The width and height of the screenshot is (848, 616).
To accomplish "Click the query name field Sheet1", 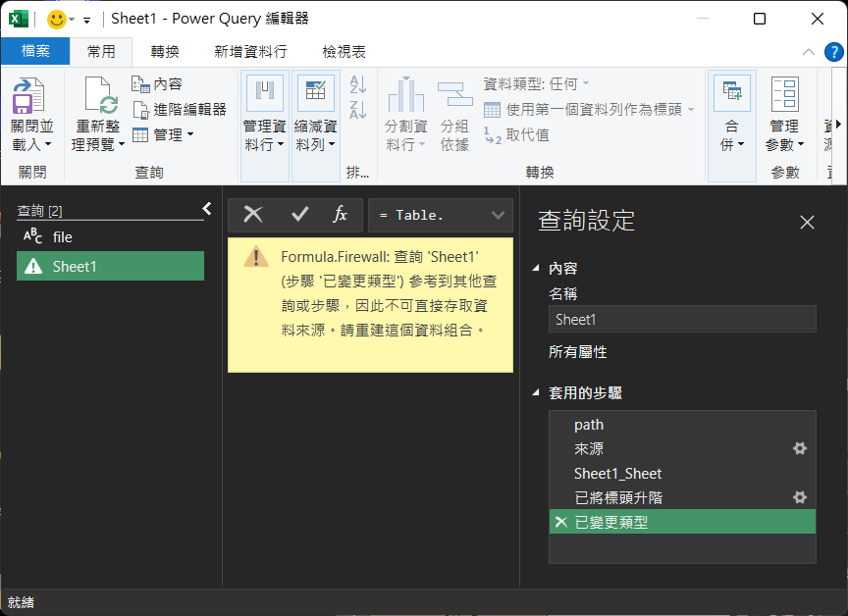I will click(x=681, y=319).
